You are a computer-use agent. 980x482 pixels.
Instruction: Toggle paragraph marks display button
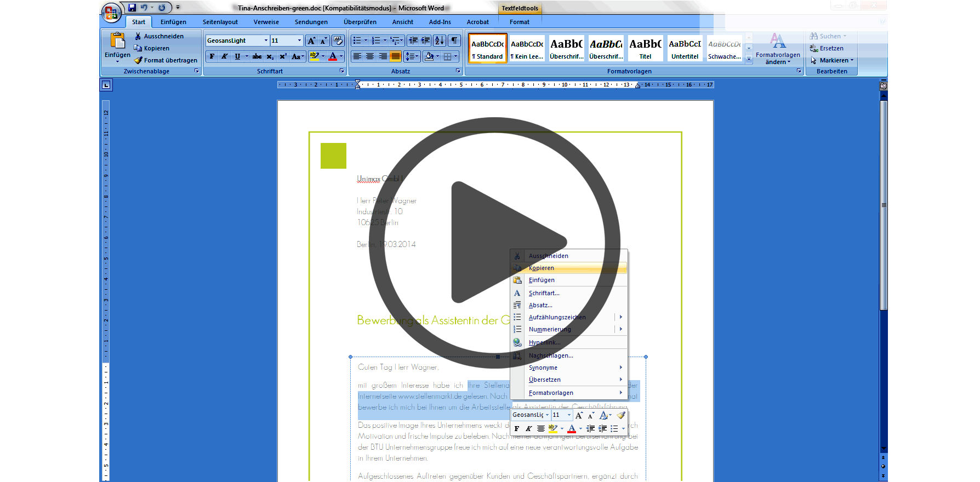(x=454, y=41)
